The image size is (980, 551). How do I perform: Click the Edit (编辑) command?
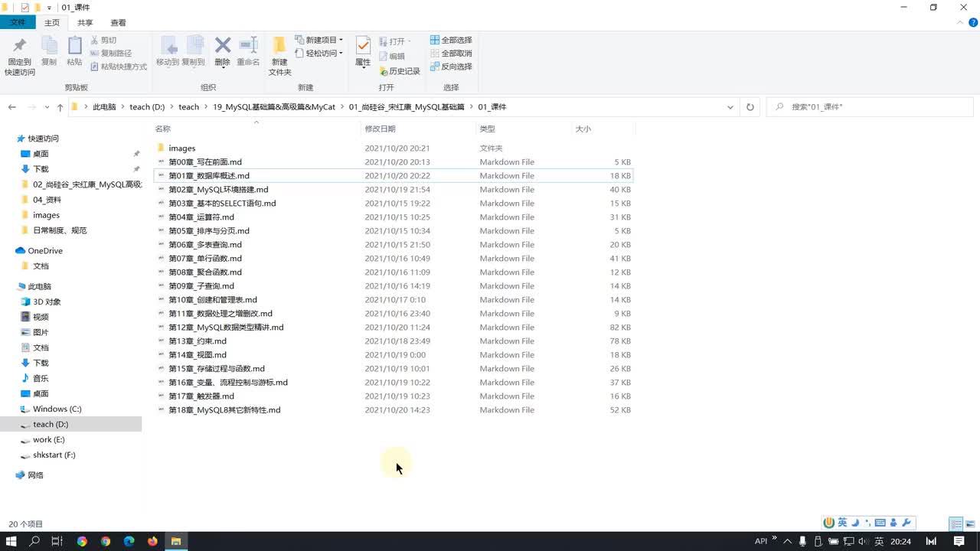tap(392, 56)
